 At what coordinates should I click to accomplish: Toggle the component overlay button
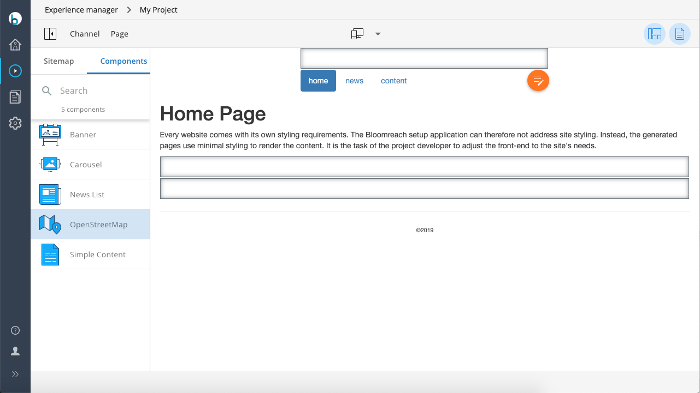(654, 34)
